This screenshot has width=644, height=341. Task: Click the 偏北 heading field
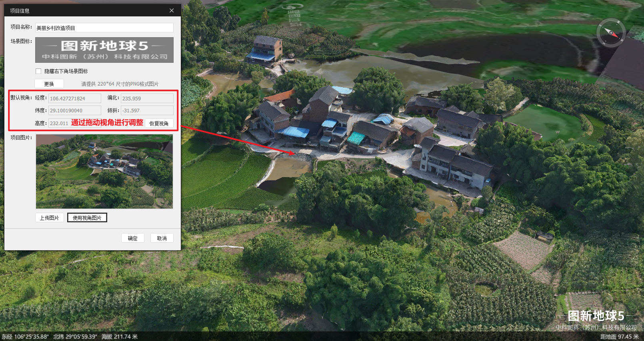(147, 98)
